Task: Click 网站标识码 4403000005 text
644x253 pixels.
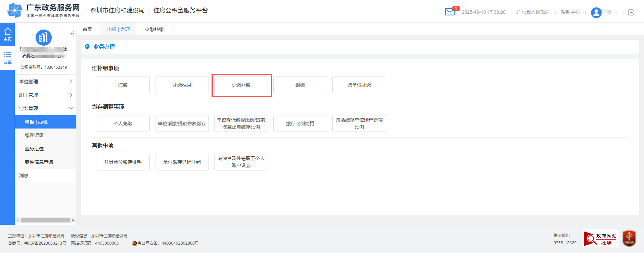Action: [x=95, y=243]
